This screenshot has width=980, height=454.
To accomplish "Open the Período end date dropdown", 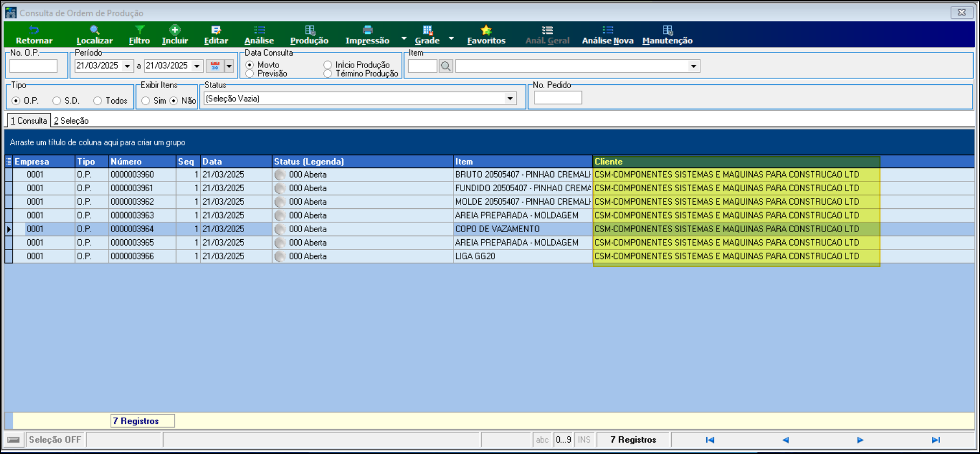I will (197, 66).
